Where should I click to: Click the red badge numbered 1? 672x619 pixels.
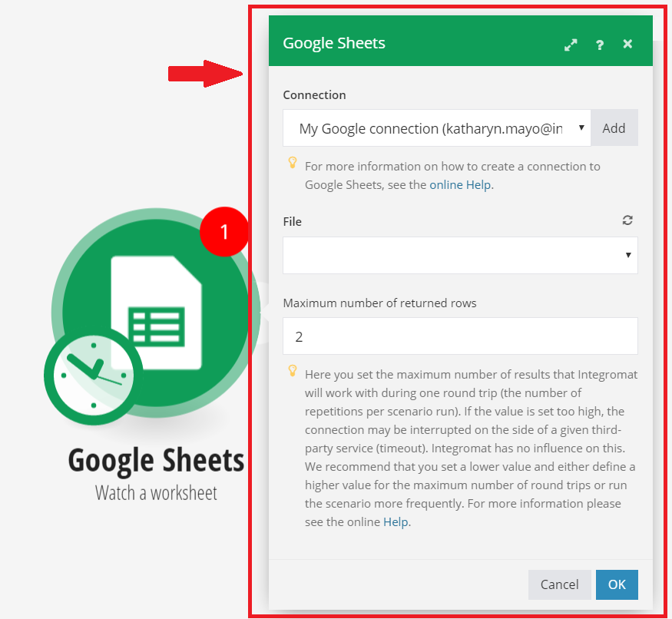pyautogui.click(x=224, y=230)
